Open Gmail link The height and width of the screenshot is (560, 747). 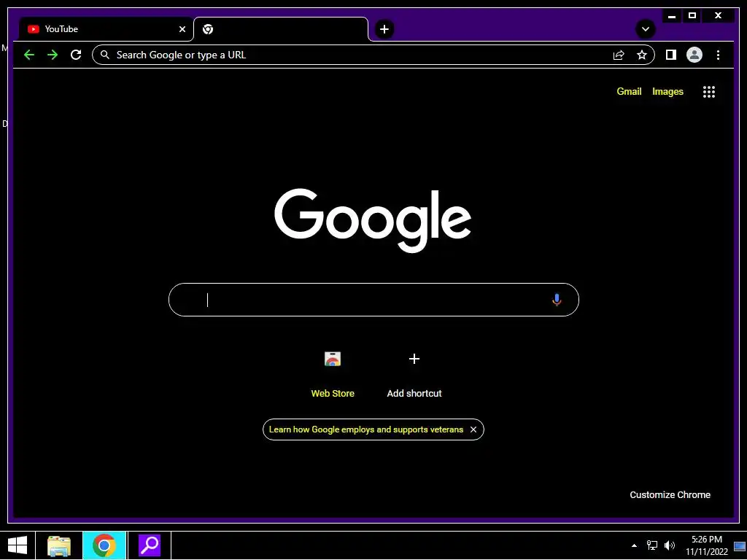(x=629, y=91)
